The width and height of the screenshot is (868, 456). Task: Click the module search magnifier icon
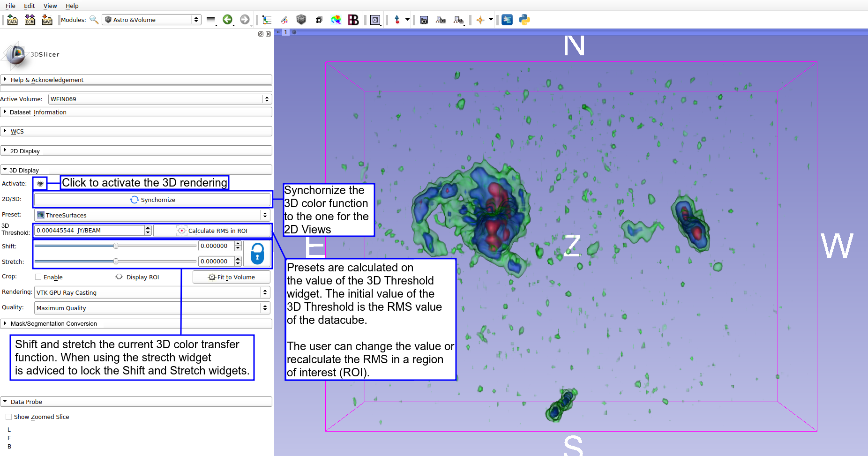coord(94,20)
